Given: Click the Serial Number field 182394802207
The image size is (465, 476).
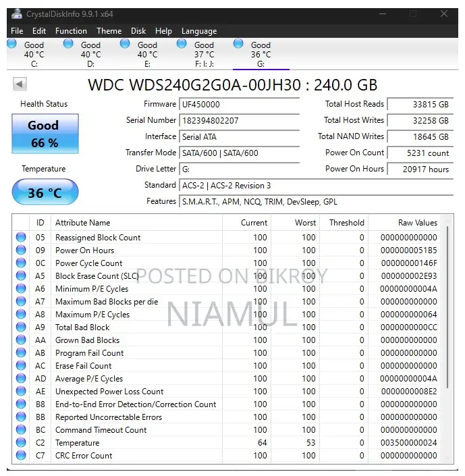Looking at the screenshot, I should pos(240,120).
